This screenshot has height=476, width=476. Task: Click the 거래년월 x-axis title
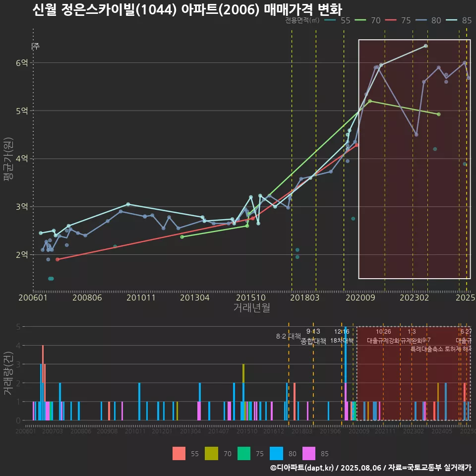coord(252,307)
